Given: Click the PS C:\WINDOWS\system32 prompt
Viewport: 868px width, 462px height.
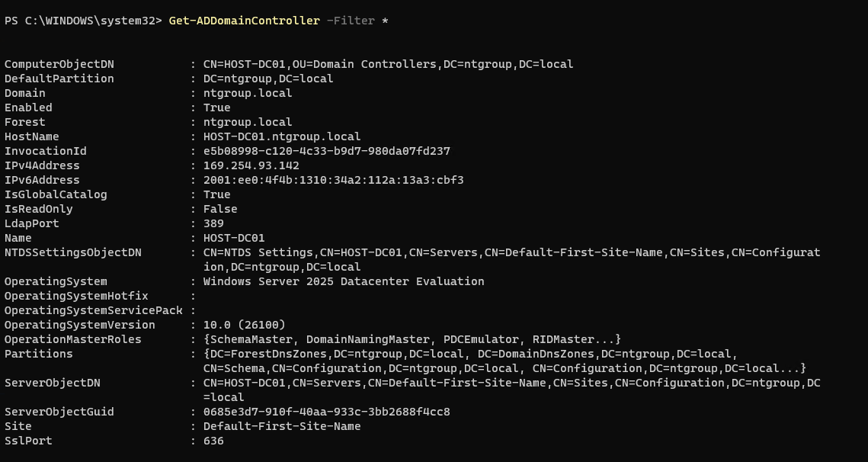Looking at the screenshot, I should click(x=80, y=21).
